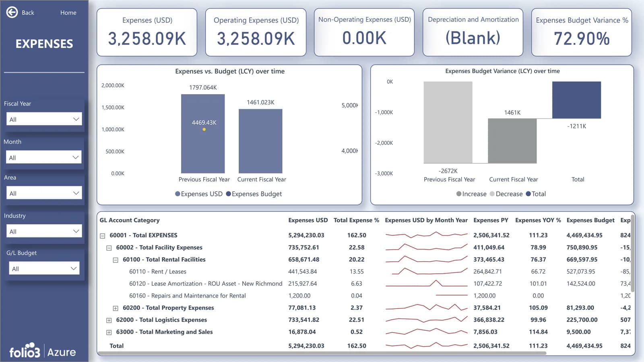This screenshot has width=644, height=362.
Task: Click Expenses USD by Month Year header
Action: 426,220
